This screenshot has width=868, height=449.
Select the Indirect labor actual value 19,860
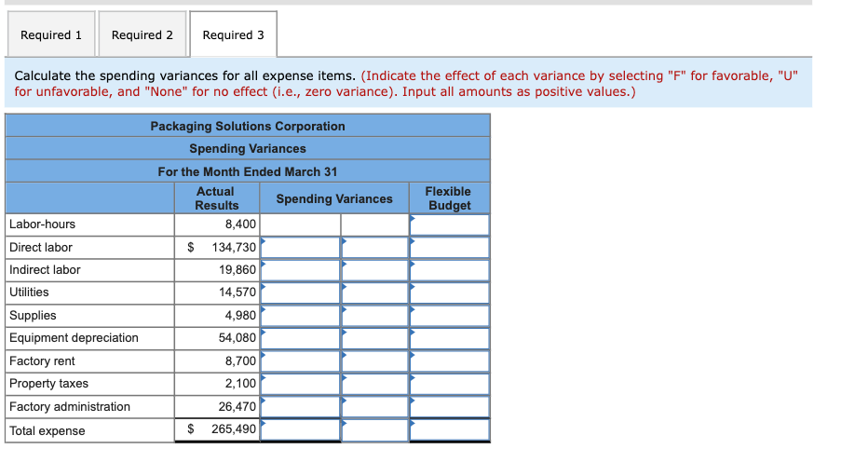click(x=237, y=270)
